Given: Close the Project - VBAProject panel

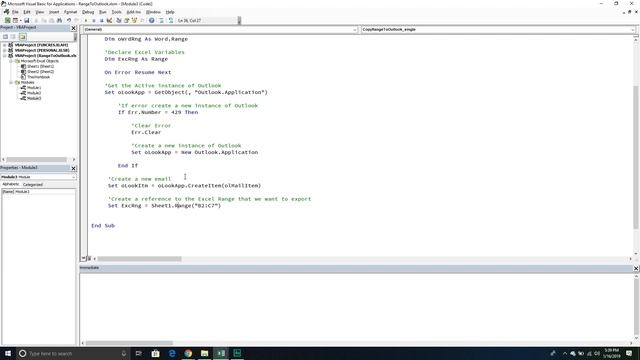Looking at the screenshot, I should 73,28.
